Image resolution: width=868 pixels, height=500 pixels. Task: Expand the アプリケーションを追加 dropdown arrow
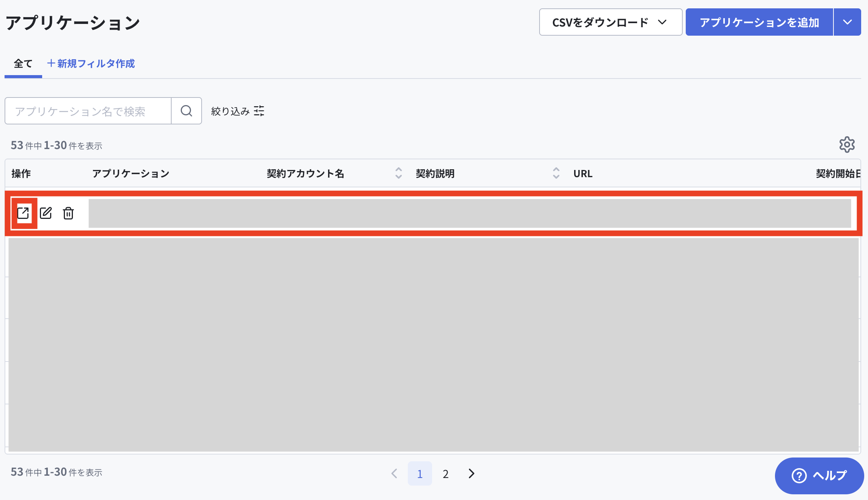[x=847, y=22]
